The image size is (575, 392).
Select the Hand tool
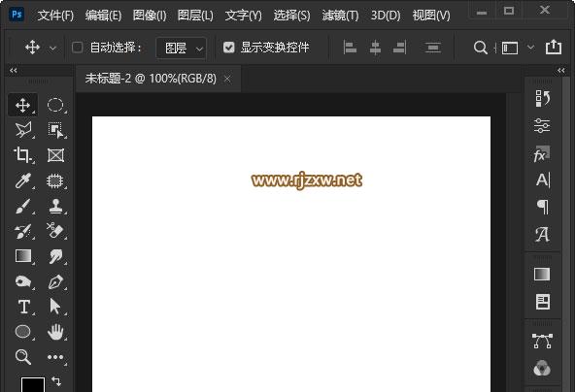pos(55,332)
